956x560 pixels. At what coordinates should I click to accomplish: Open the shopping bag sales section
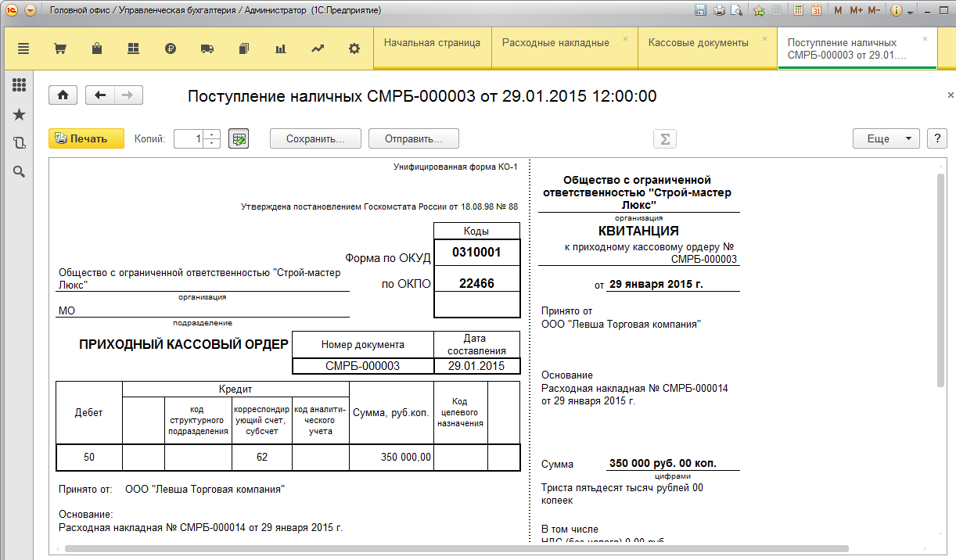click(x=96, y=48)
